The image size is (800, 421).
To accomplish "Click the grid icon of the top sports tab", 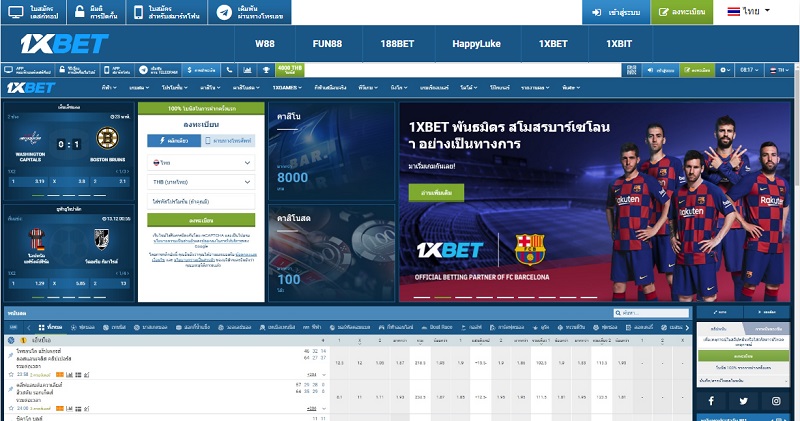I will pos(41,327).
